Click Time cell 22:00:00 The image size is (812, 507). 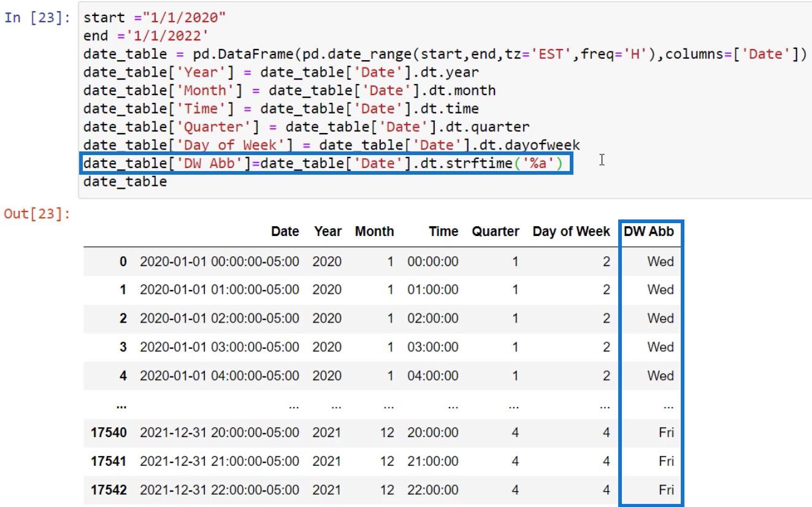tap(433, 490)
